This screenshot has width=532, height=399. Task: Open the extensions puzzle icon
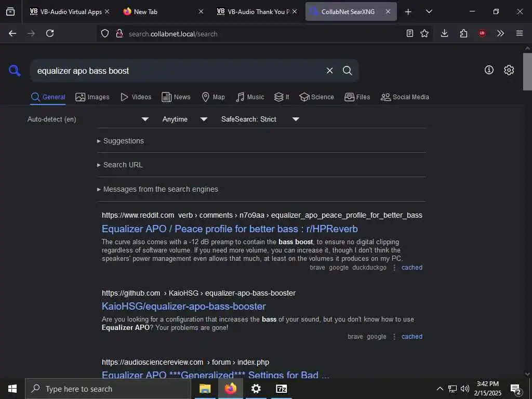point(463,33)
